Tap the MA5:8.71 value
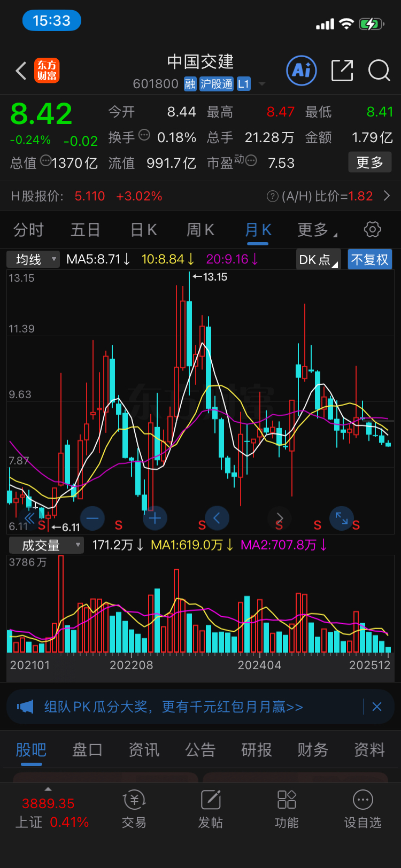Viewport: 401px width, 868px height. [x=98, y=259]
